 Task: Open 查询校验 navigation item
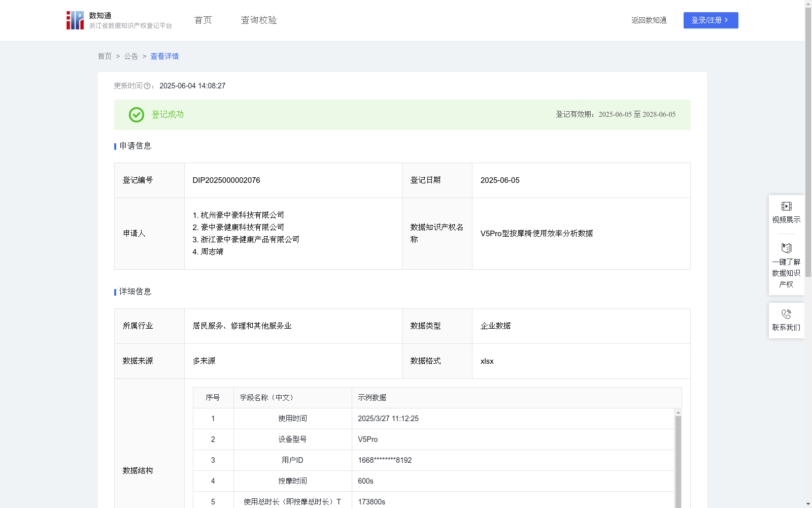coord(259,20)
